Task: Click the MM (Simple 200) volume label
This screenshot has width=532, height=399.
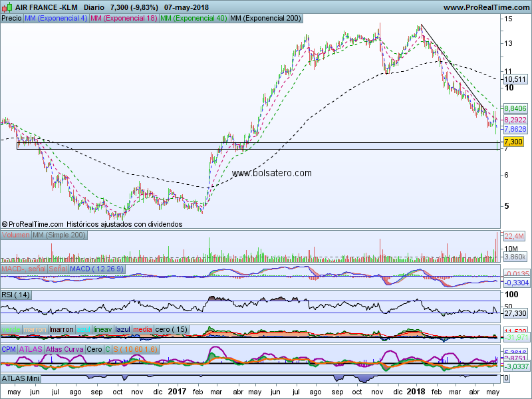Action: click(59, 235)
